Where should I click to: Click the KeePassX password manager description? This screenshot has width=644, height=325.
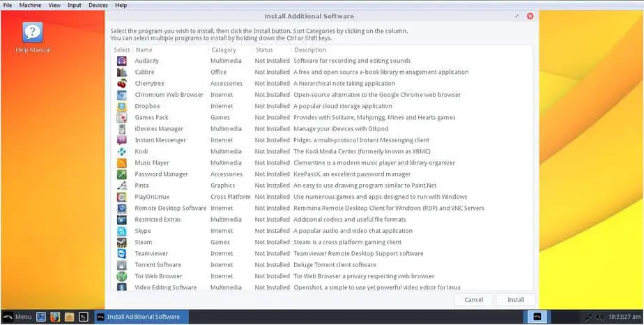(352, 174)
